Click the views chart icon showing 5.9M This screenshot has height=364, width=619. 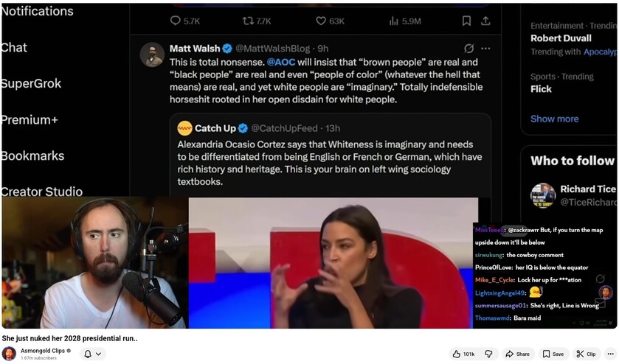tap(394, 21)
